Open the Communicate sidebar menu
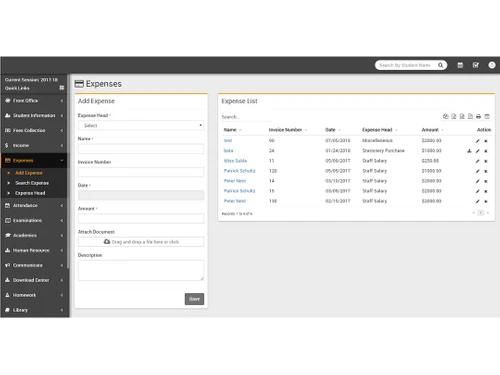The height and width of the screenshot is (375, 500). point(34,265)
